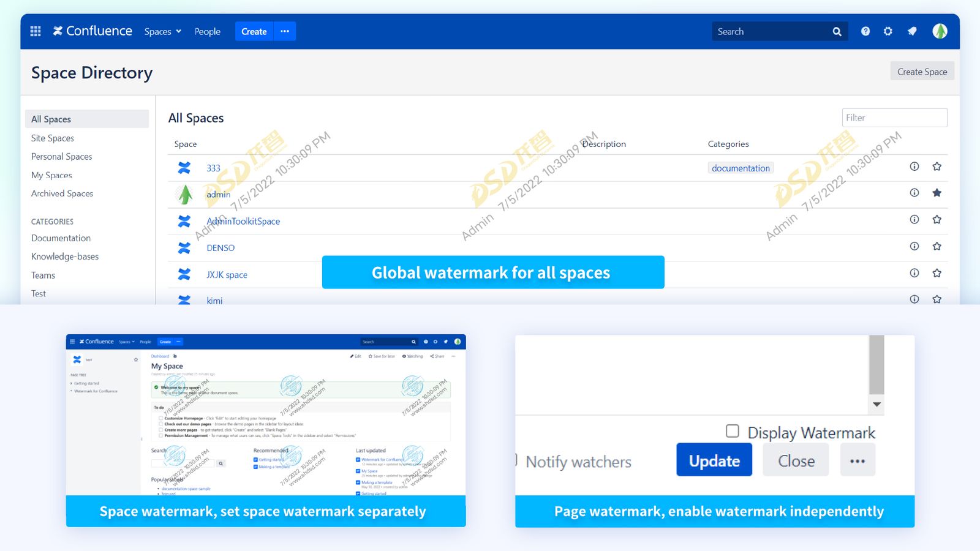Favorite the JXJK space star
Screen dimensions: 980x551
937,273
